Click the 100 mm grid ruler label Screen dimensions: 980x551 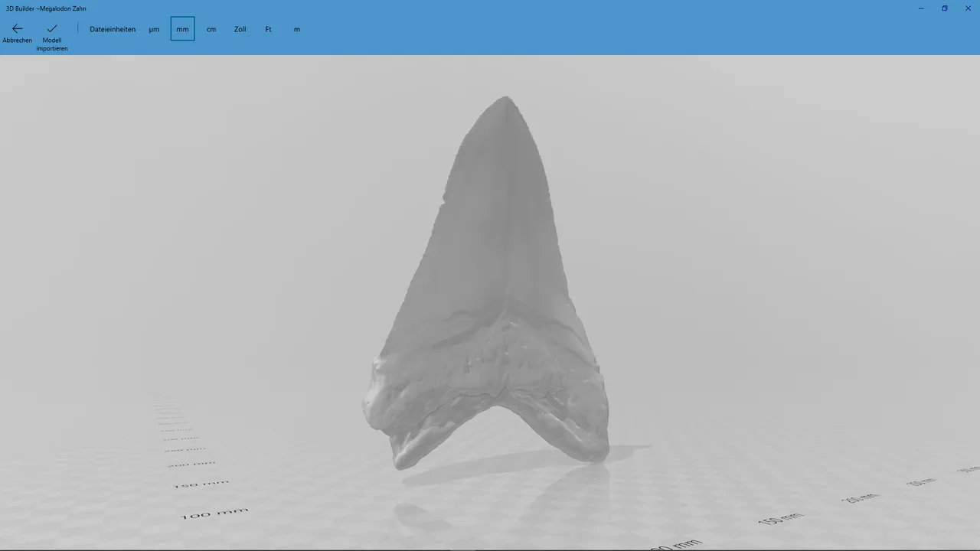tap(214, 512)
